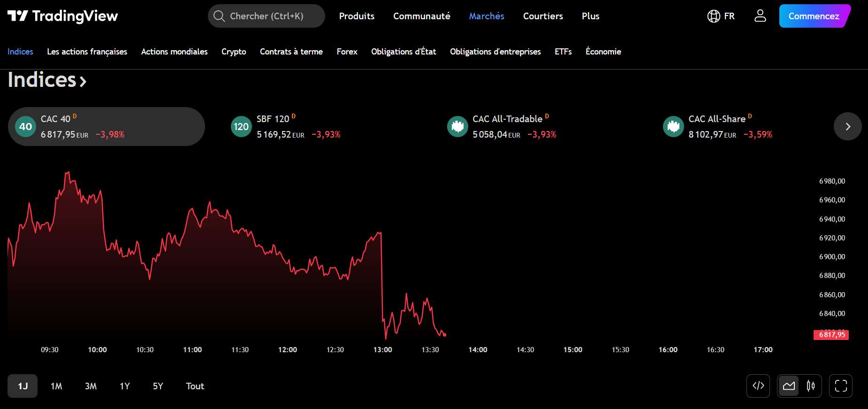
Task: Click the search magnifier icon
Action: coord(219,16)
